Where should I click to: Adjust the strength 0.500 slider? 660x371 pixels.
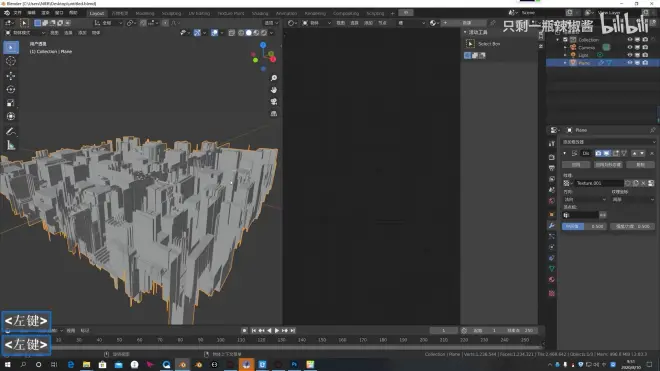[632, 227]
